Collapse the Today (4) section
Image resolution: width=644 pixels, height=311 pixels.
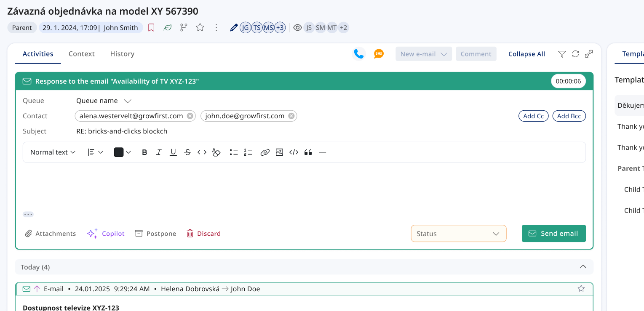pos(583,266)
